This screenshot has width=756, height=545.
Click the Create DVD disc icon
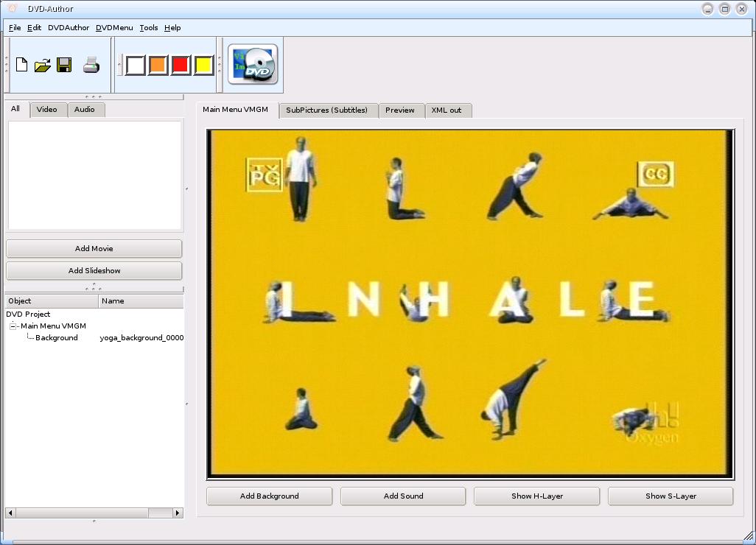(x=253, y=65)
